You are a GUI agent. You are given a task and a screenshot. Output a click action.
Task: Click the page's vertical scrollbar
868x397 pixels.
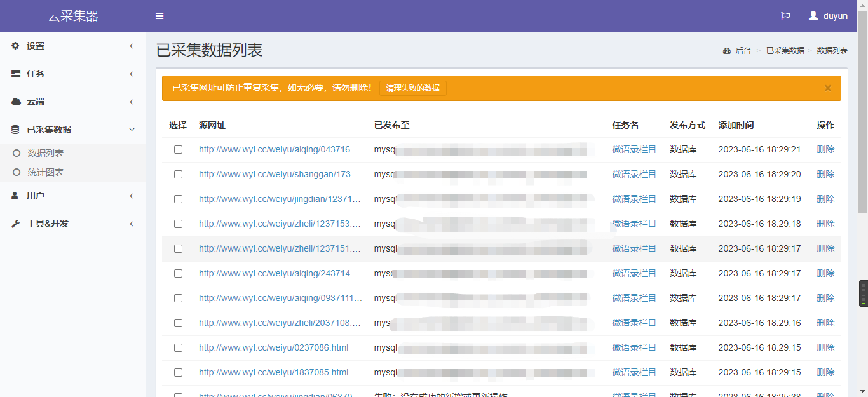pyautogui.click(x=863, y=191)
